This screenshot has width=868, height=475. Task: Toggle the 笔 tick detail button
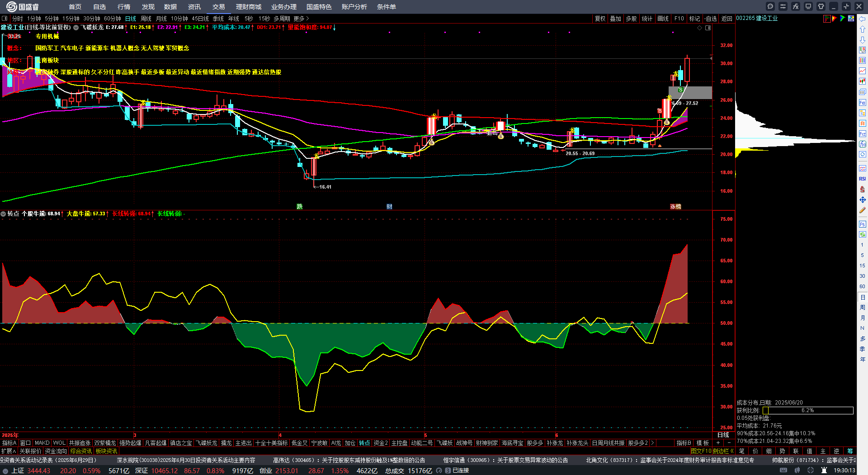tap(741, 451)
